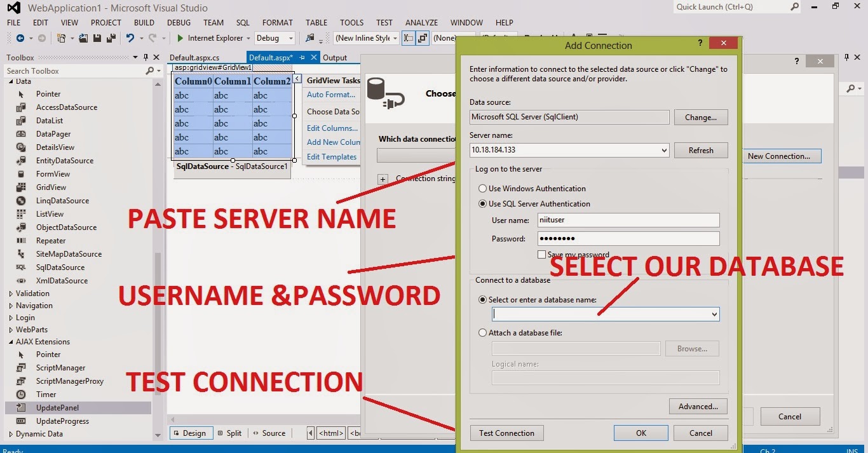Open the DEBUG menu
The width and height of the screenshot is (868, 453).
pyautogui.click(x=179, y=22)
